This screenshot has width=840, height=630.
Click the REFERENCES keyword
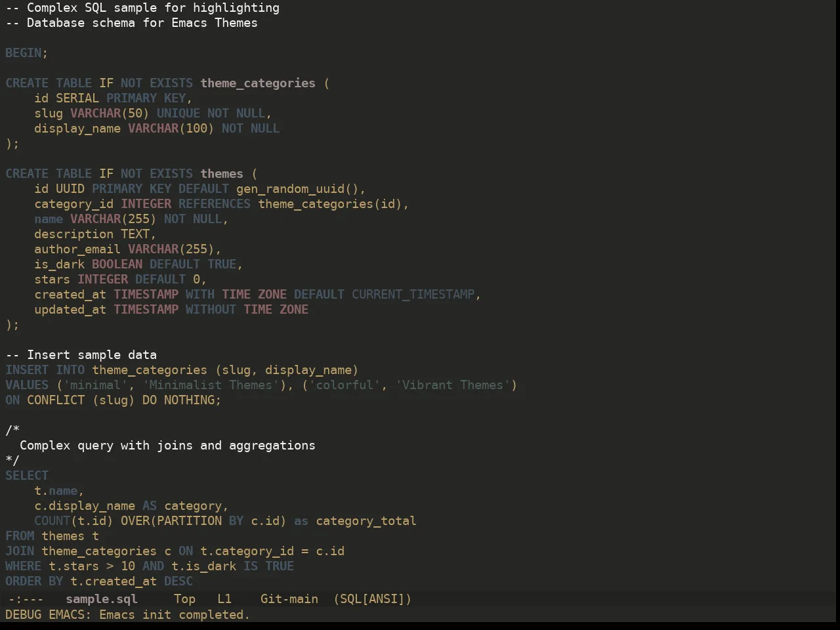pos(215,203)
